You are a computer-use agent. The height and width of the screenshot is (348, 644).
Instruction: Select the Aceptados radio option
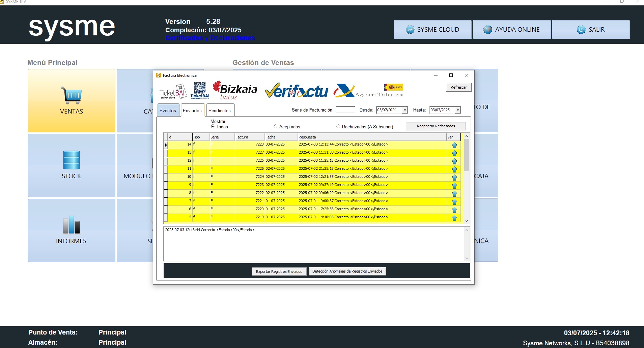(276, 126)
